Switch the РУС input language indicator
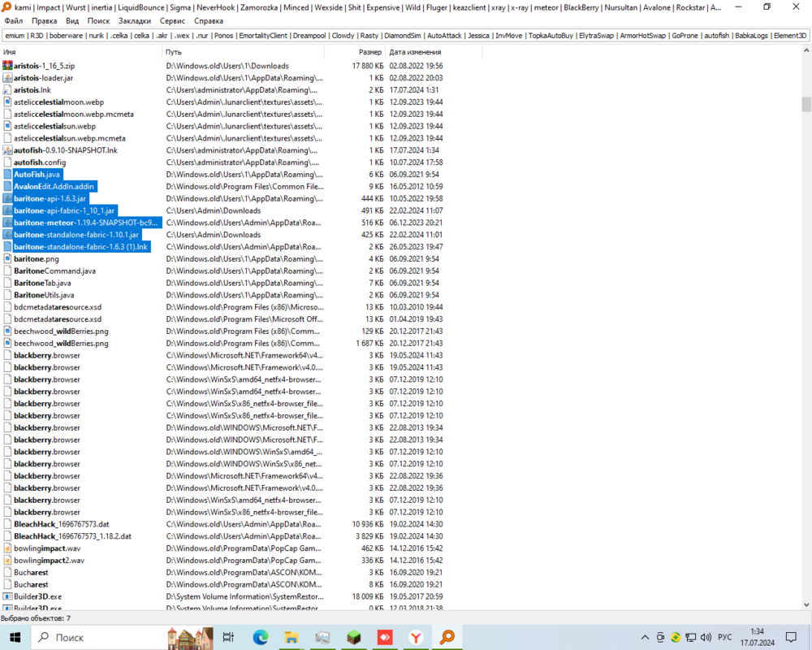The image size is (812, 650). (725, 637)
